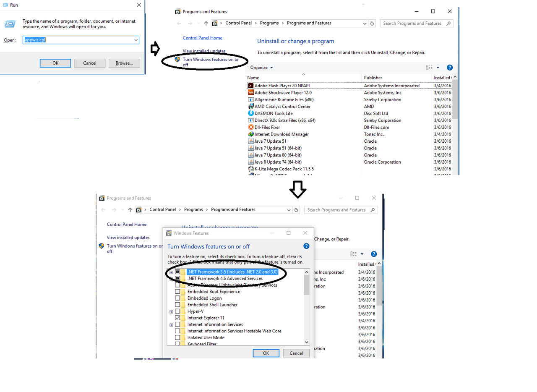The width and height of the screenshot is (537, 392).
Task: Enable Internet Information Services Hostable Web Core checkbox
Action: (177, 331)
